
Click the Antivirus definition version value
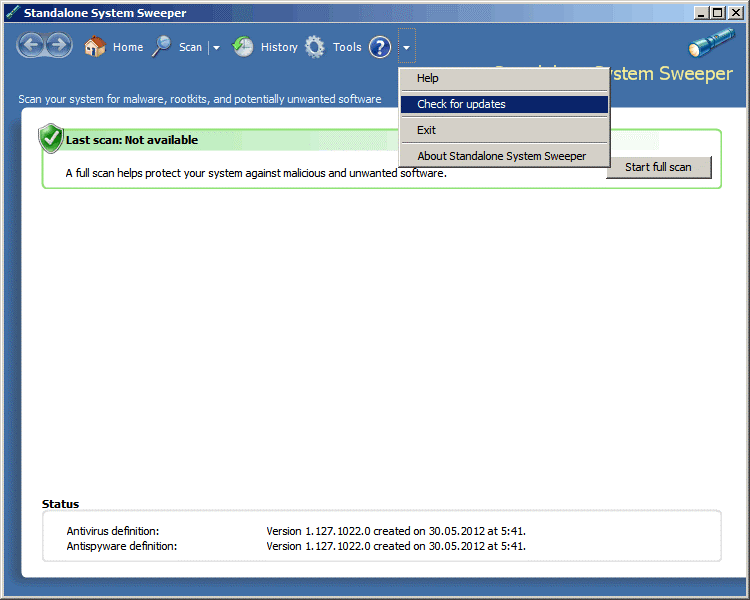(396, 531)
